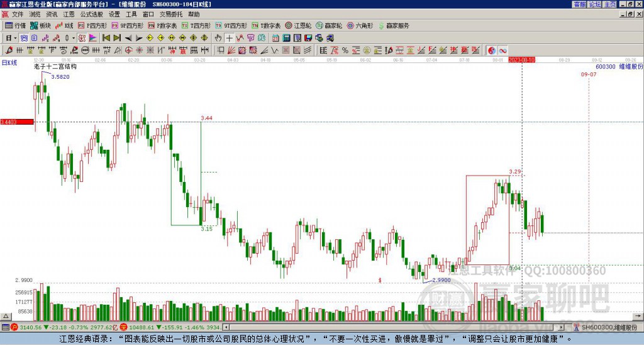Open the 公式选股 menu
This screenshot has height=345, width=644.
[x=92, y=14]
